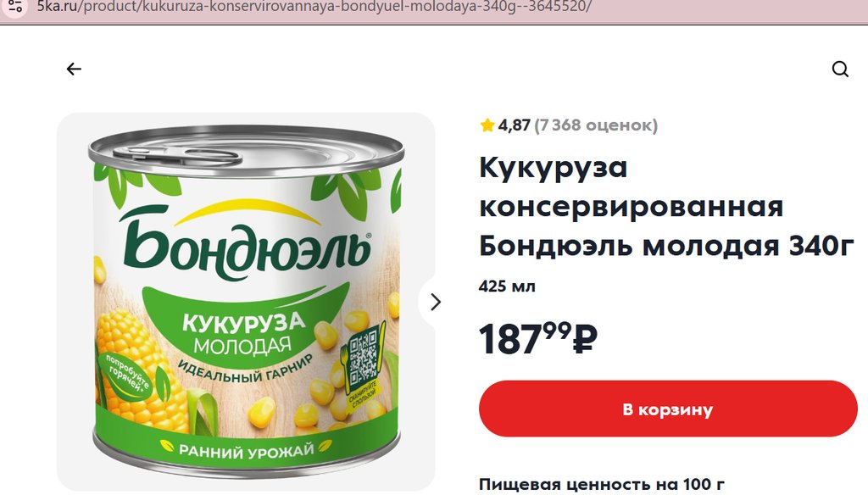
Task: Show next product photo with chevron
Action: click(x=436, y=302)
